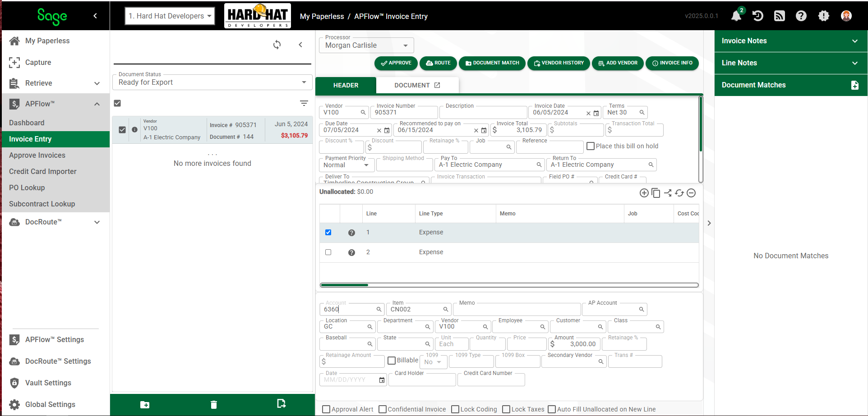This screenshot has height=416, width=868.
Task: Open the Hard Hat Developers company dropdown
Action: pyautogui.click(x=170, y=16)
